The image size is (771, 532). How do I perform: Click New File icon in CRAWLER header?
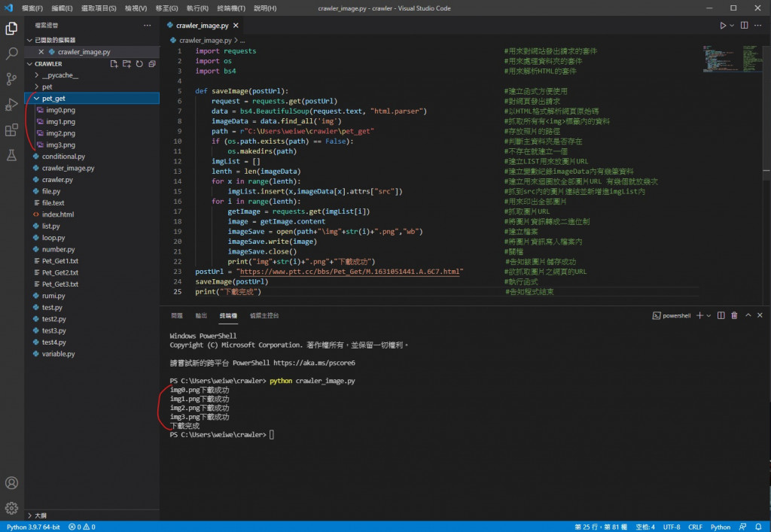pyautogui.click(x=114, y=64)
